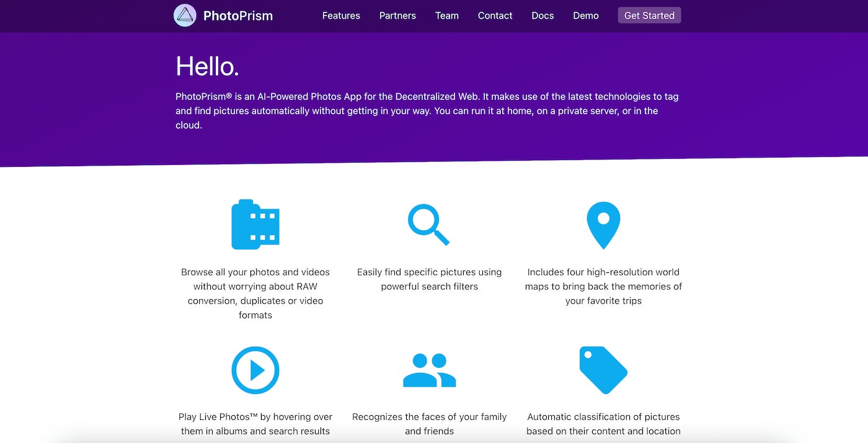Click the map location pin icon
Screen dimensions: 868x443
point(603,225)
